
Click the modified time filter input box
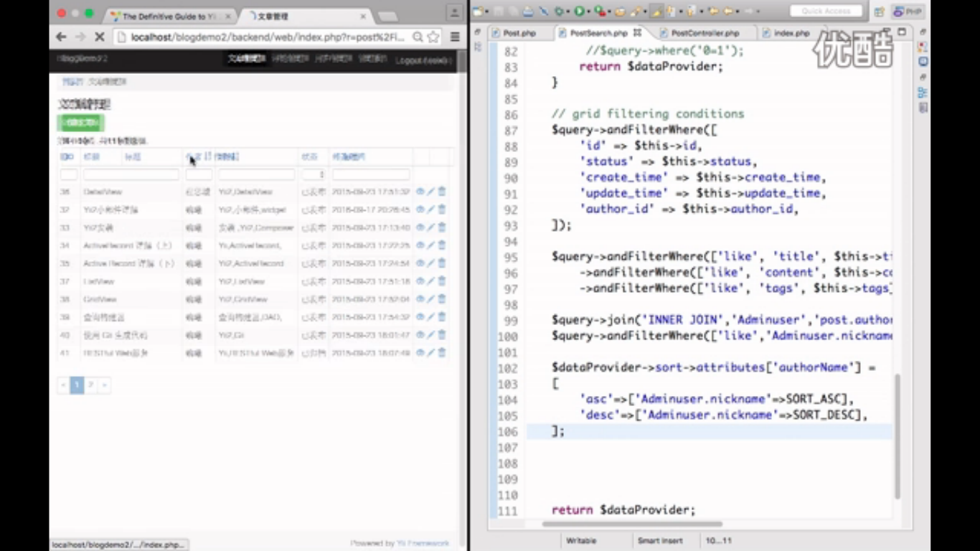(371, 174)
